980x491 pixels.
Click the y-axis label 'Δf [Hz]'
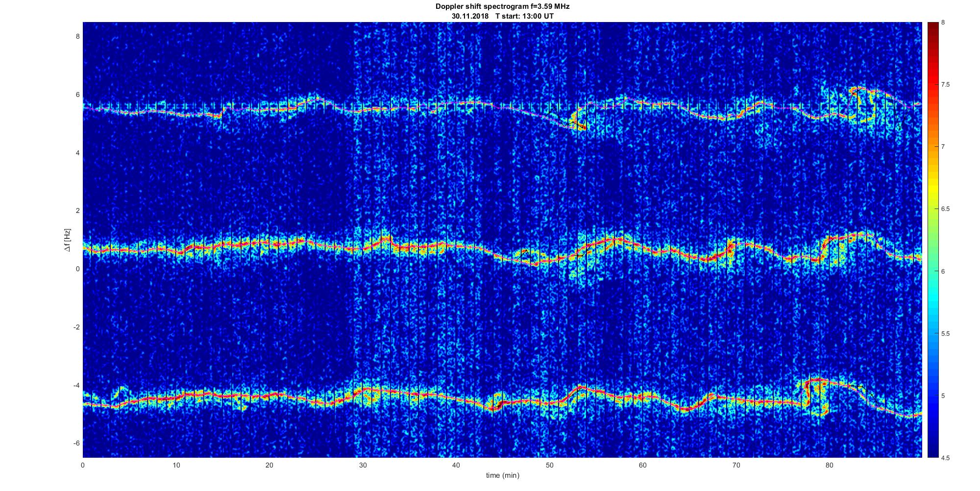click(67, 240)
